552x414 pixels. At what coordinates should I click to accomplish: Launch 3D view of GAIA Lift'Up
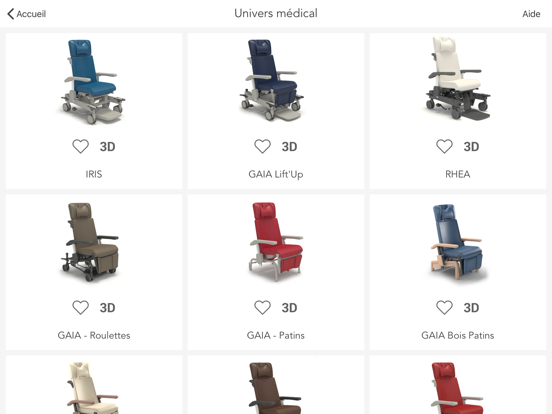coord(289,147)
